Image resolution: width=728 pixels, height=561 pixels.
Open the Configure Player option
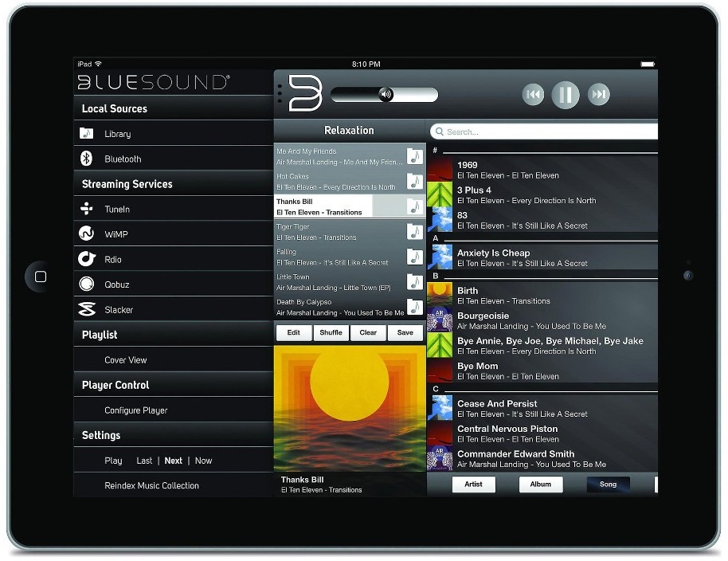pyautogui.click(x=136, y=410)
